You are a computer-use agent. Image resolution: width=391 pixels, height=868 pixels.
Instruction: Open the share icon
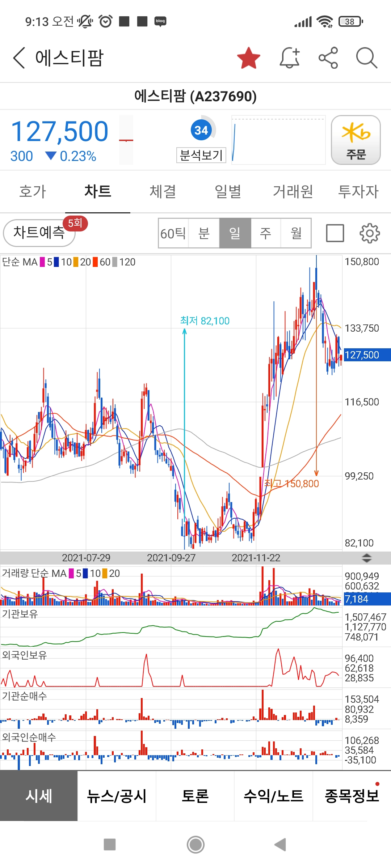[x=328, y=58]
